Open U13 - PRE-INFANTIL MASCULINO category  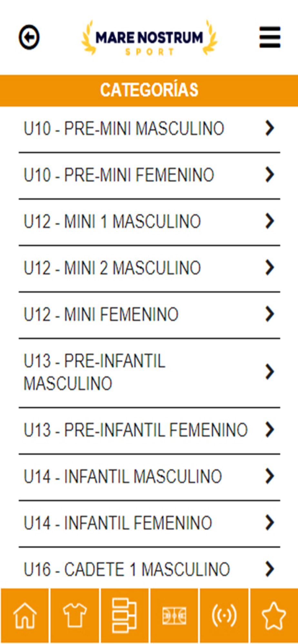(x=149, y=373)
